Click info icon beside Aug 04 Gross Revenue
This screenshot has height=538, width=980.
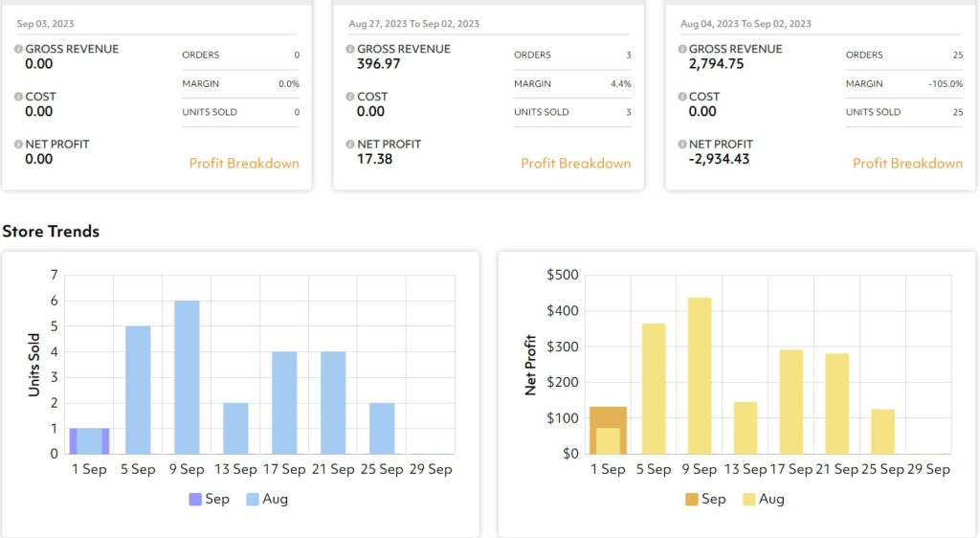pyautogui.click(x=682, y=49)
